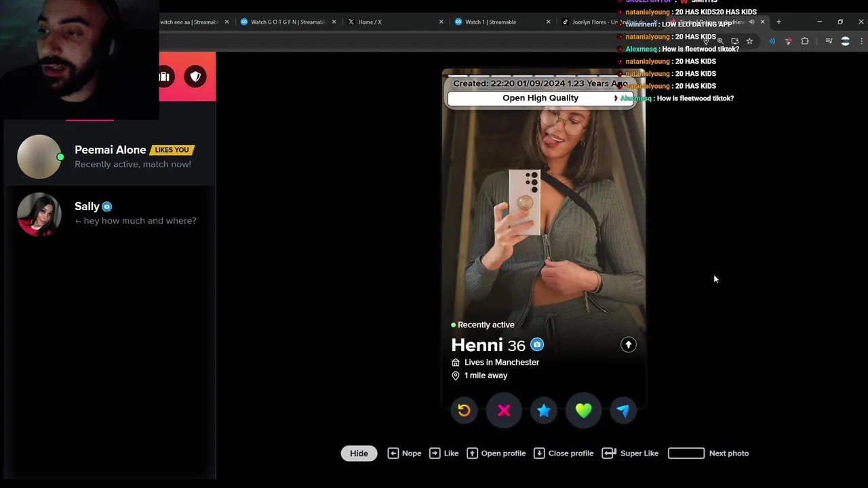Click the Rewind undo arrow button
868x488 pixels.
point(464,410)
